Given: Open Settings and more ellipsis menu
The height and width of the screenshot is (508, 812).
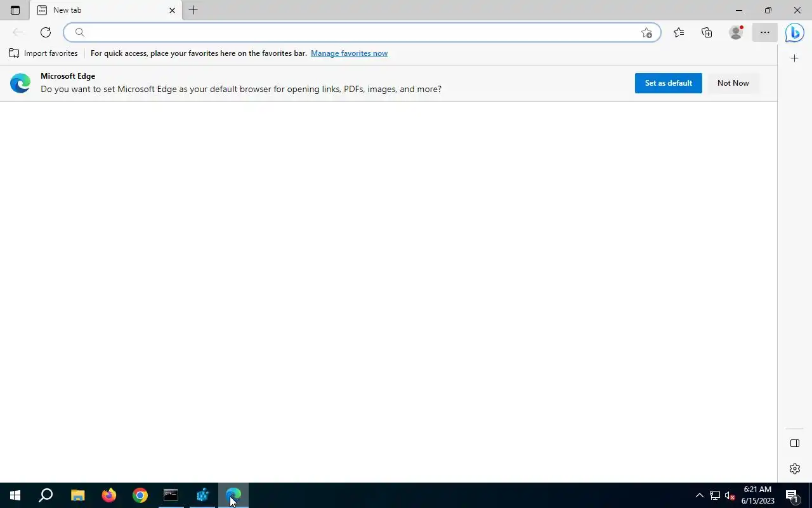Looking at the screenshot, I should (x=764, y=32).
